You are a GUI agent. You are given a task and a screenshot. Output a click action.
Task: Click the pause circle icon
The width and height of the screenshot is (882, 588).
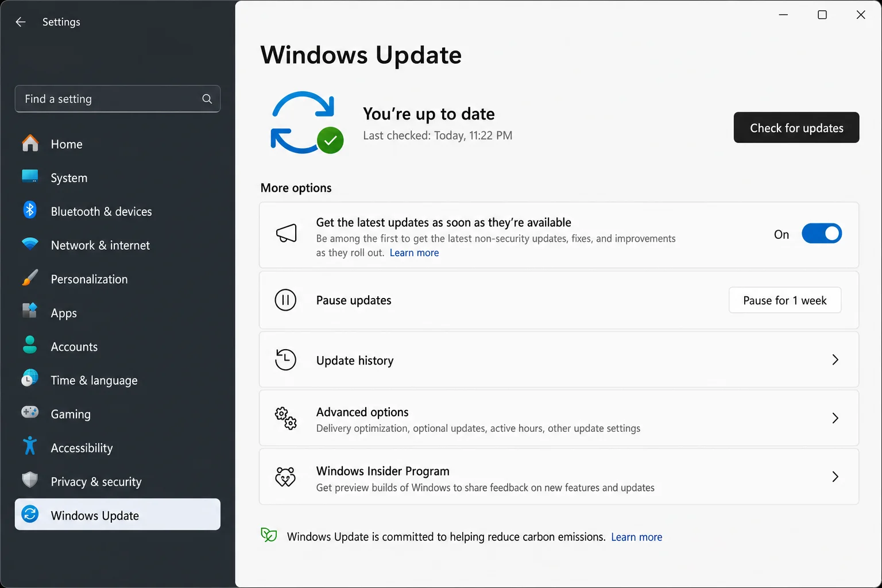coord(285,300)
